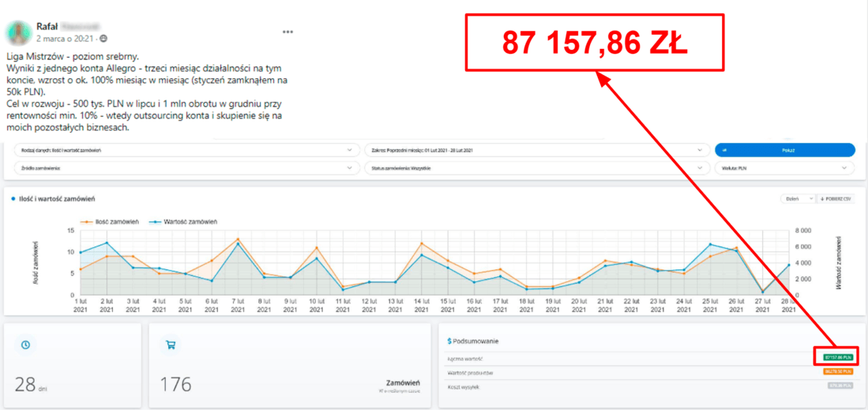The image size is (868, 410).
Task: Click the orange product value badge
Action: coord(837,371)
